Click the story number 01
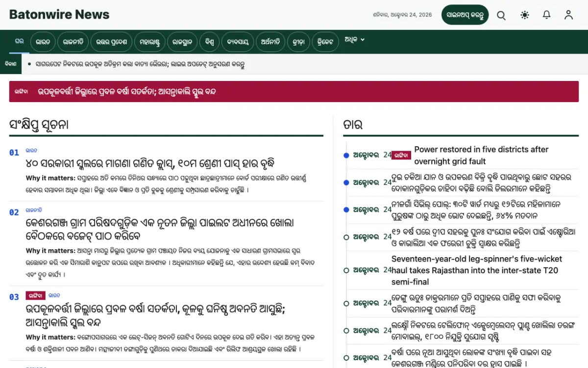Image resolution: width=588 pixels, height=368 pixels. click(14, 153)
